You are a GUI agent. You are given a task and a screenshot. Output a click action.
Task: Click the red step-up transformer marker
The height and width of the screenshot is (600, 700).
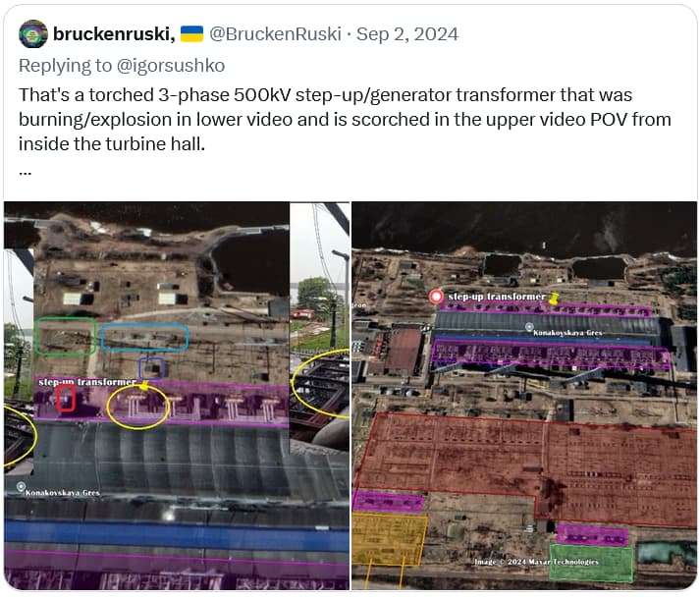(x=436, y=297)
